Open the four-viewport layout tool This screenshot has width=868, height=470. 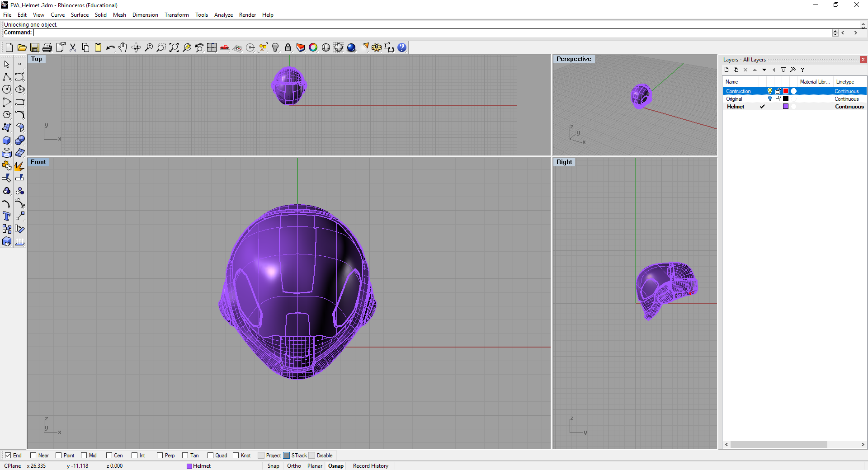(212, 47)
